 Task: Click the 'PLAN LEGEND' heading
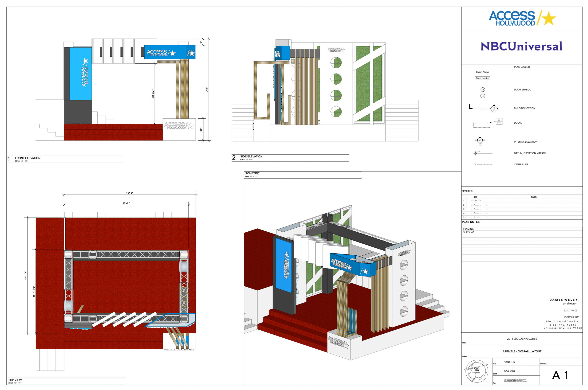point(522,67)
